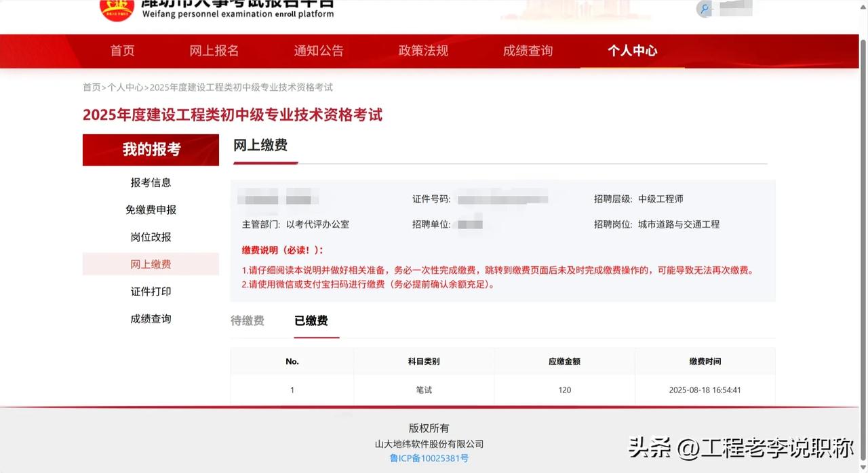
Task: Switch to the 待缴费 tab
Action: click(248, 321)
